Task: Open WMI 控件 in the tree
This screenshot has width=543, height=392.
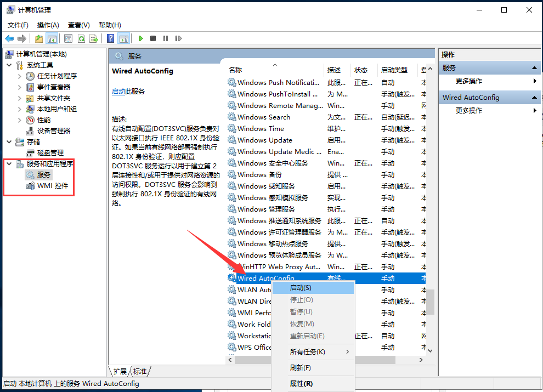Action: (53, 186)
